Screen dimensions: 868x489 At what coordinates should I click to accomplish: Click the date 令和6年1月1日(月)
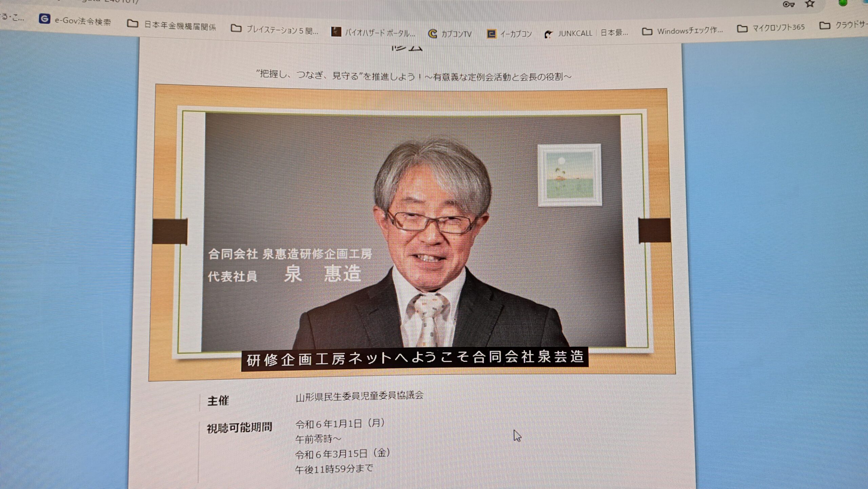point(340,424)
